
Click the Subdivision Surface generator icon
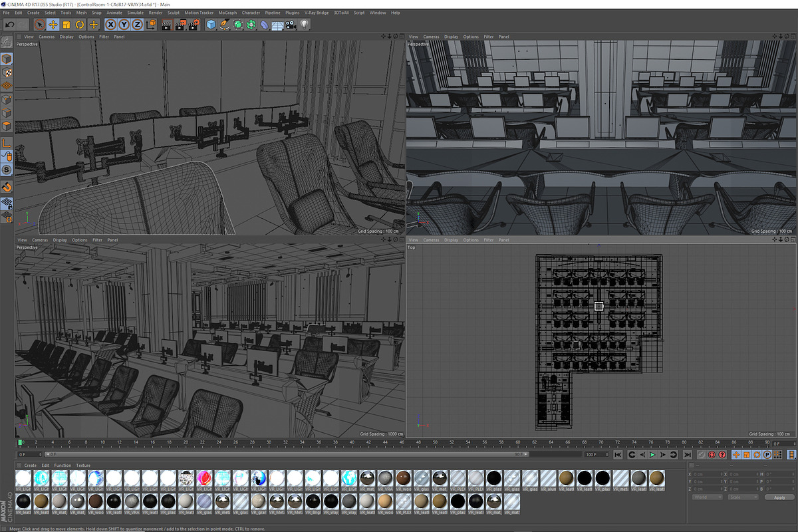237,25
